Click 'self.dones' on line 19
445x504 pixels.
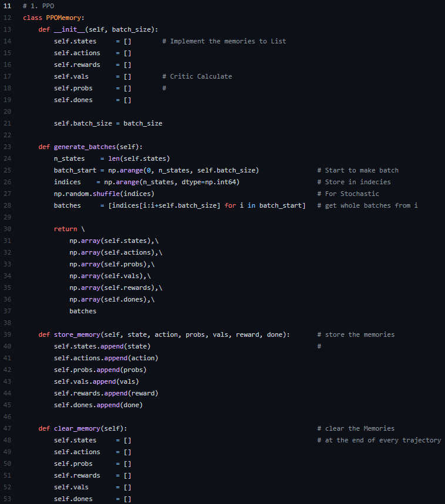point(73,100)
